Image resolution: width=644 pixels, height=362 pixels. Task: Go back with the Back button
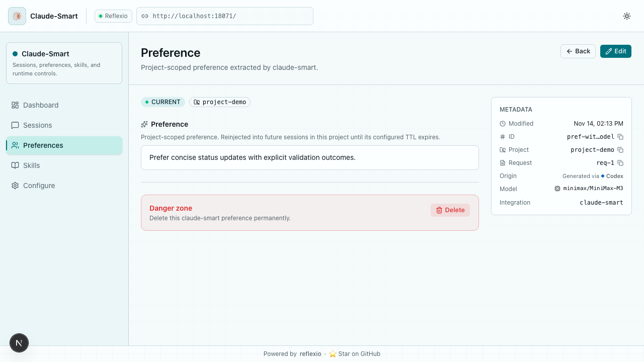pos(578,51)
